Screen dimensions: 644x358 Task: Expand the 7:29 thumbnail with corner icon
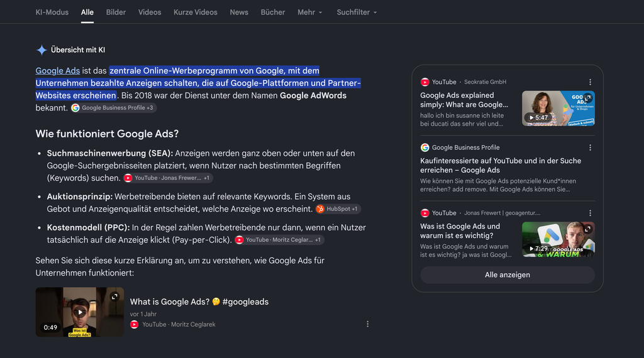click(x=588, y=229)
